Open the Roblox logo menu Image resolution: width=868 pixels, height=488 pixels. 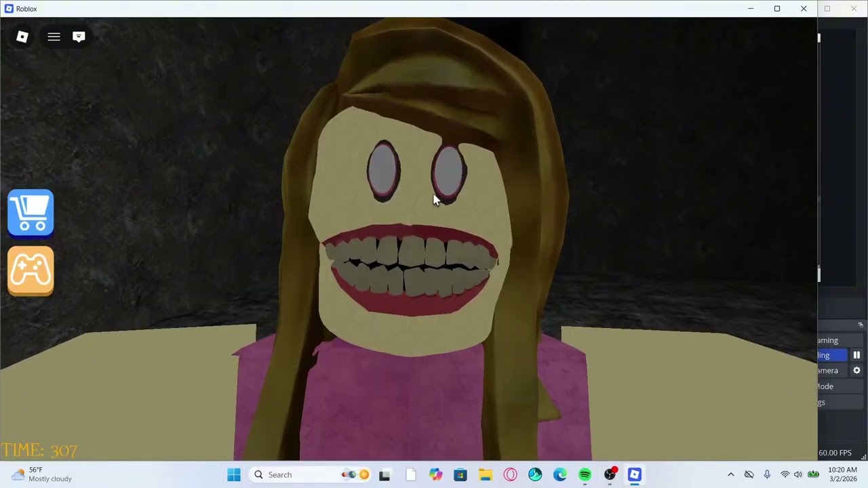[22, 37]
